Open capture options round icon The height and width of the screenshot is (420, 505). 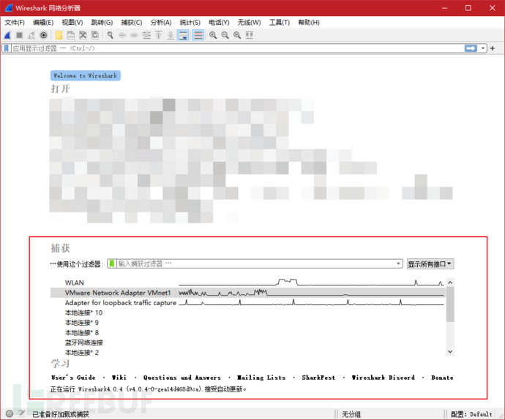[x=43, y=35]
